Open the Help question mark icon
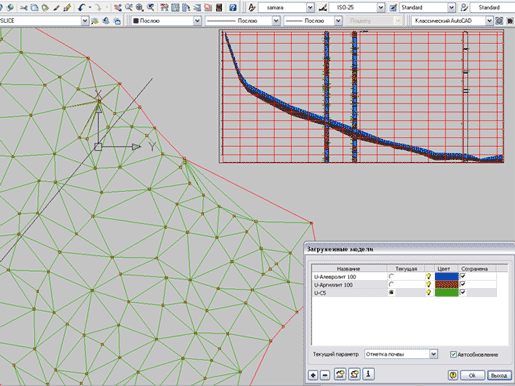 coord(233,7)
